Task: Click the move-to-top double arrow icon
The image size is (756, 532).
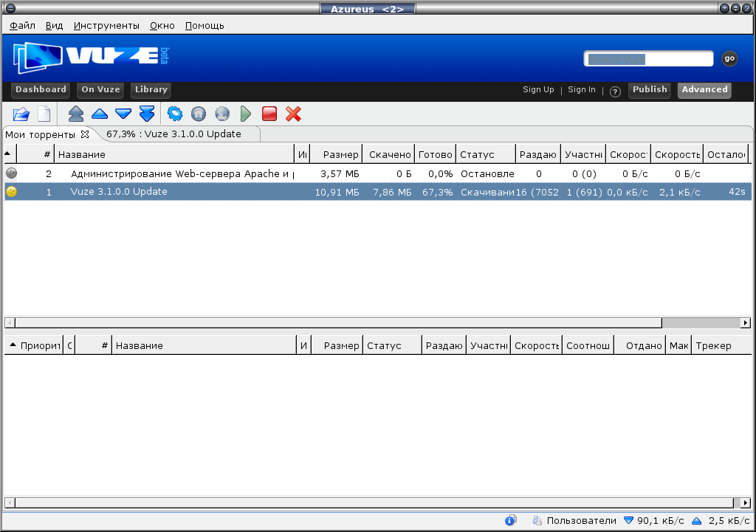Action: pos(75,114)
